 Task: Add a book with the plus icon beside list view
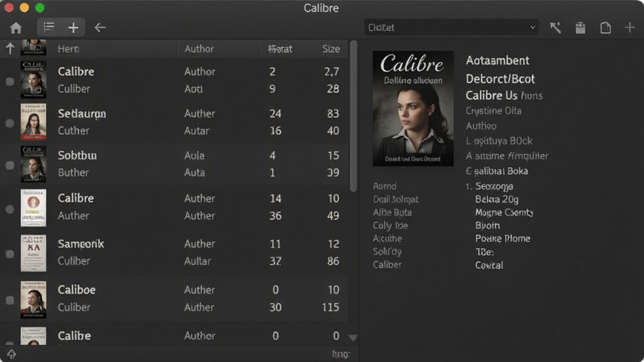coord(73,28)
